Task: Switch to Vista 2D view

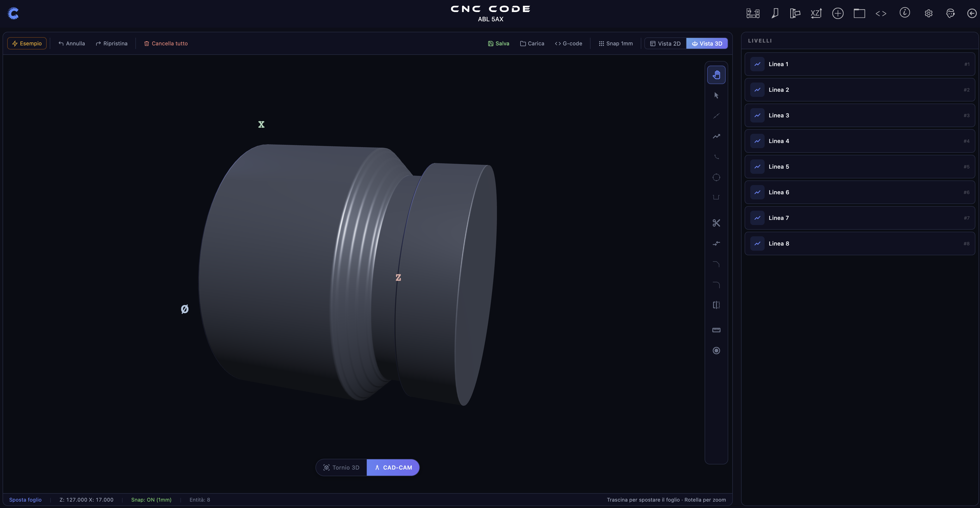Action: 665,44
